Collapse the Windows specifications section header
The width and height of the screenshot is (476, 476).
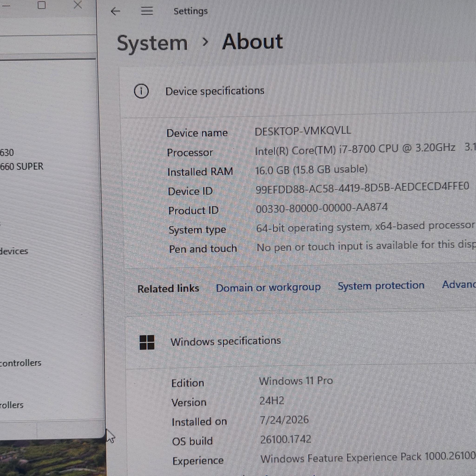point(301,342)
